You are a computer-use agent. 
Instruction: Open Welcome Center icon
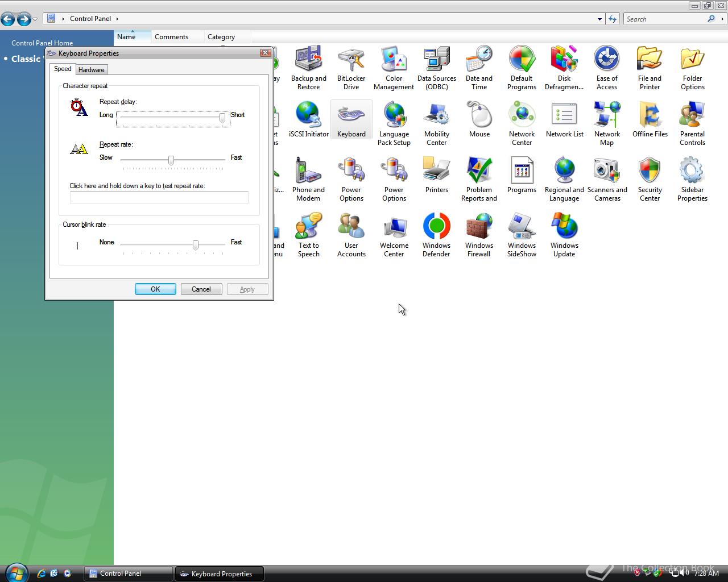point(394,235)
